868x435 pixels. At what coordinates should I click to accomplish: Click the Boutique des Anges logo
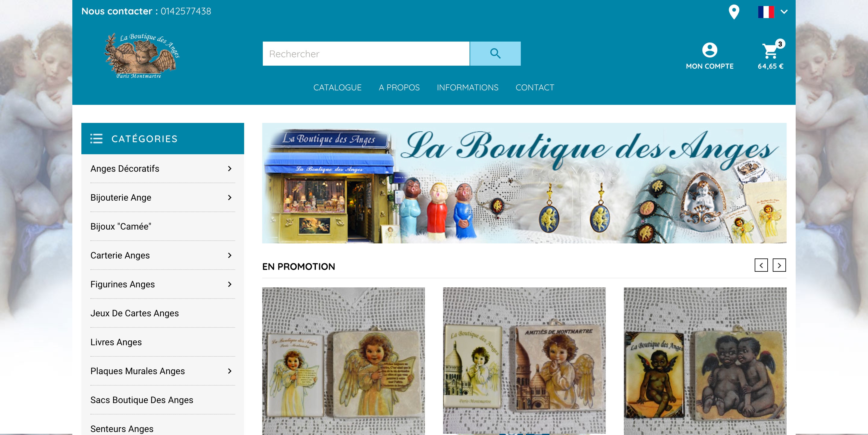(142, 56)
